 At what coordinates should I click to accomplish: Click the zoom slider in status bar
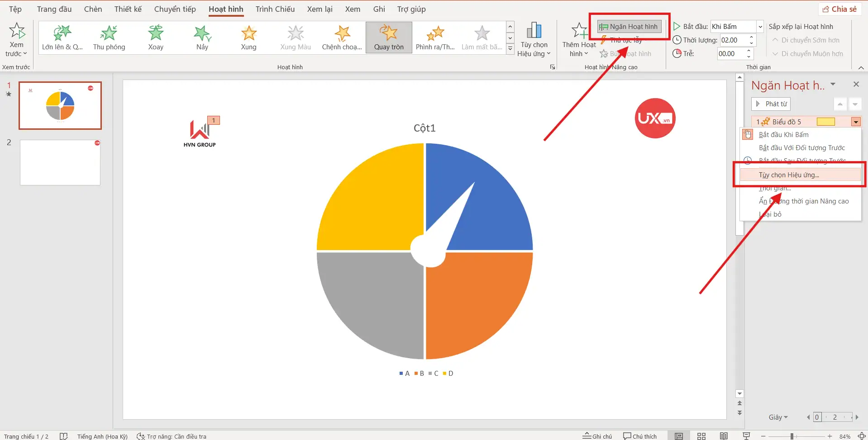coord(792,436)
